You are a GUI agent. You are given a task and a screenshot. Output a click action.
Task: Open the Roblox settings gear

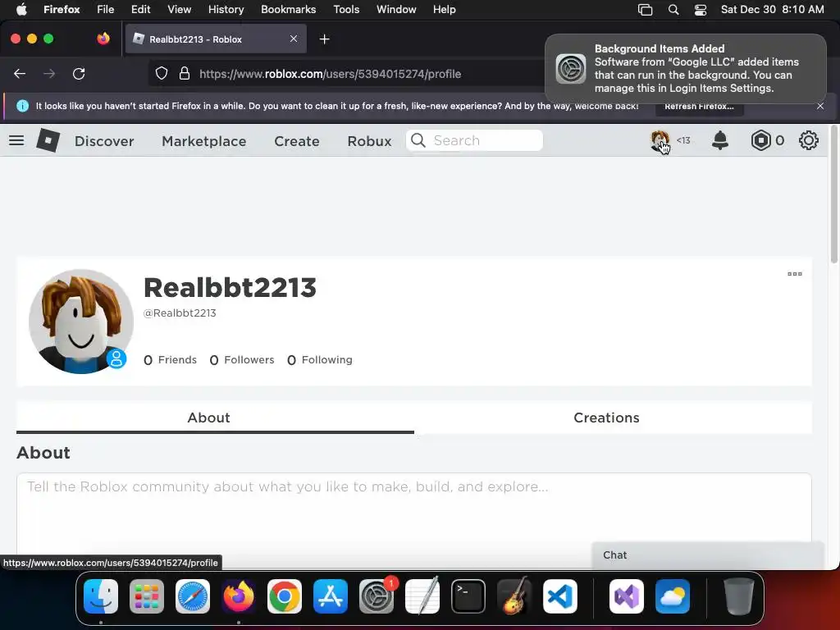click(808, 140)
